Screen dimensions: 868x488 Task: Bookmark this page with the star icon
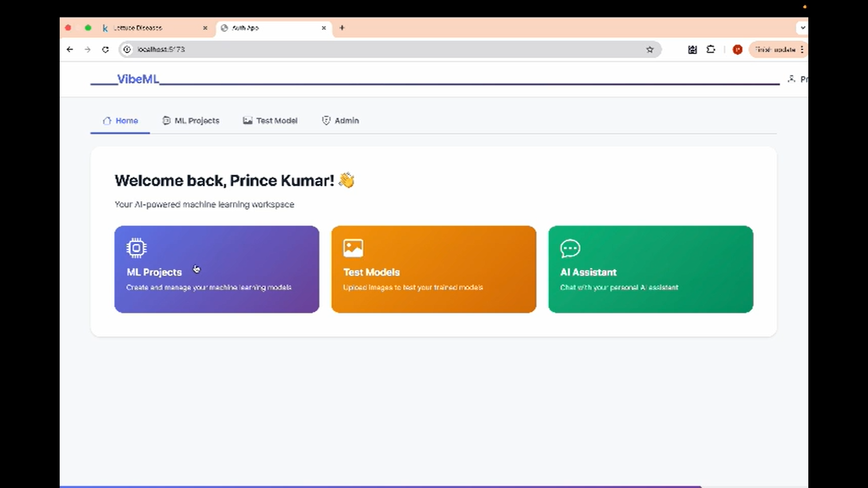[x=650, y=50]
